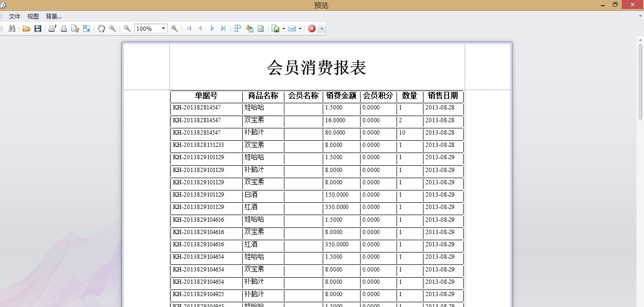The image size is (644, 307).
Task: Click the 单据号 column header
Action: [206, 96]
